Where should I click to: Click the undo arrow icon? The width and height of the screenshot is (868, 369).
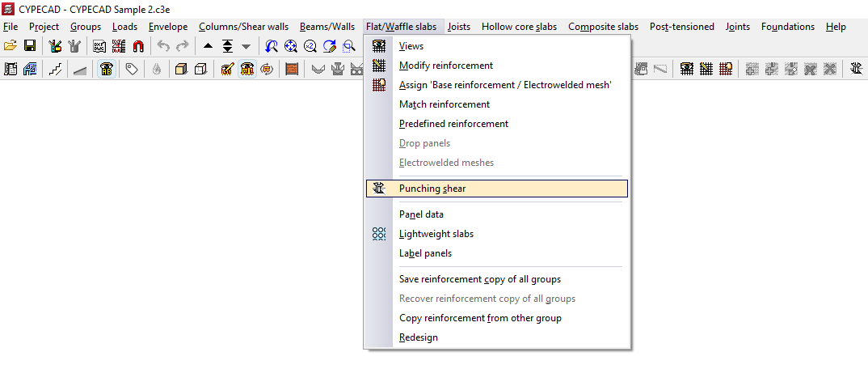pyautogui.click(x=162, y=47)
